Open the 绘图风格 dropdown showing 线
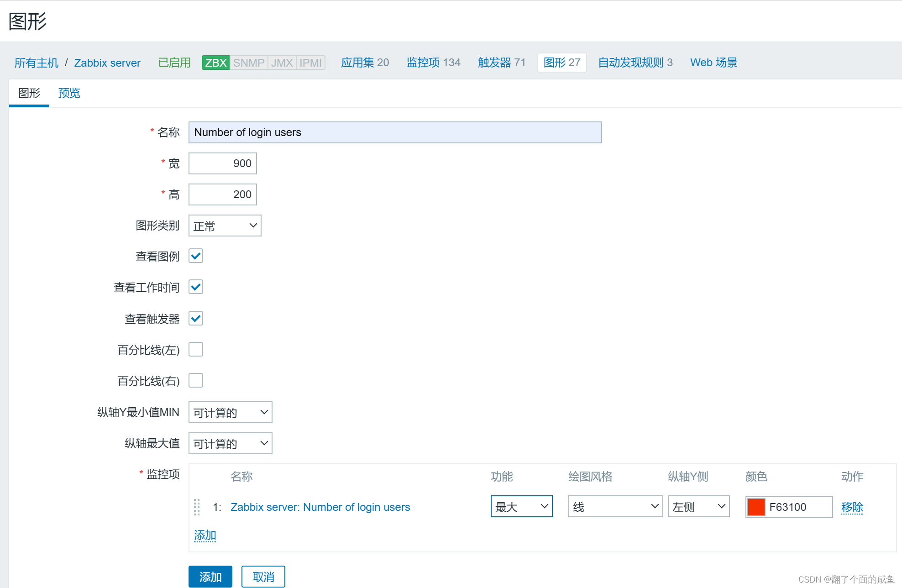The width and height of the screenshot is (902, 588). (x=615, y=506)
